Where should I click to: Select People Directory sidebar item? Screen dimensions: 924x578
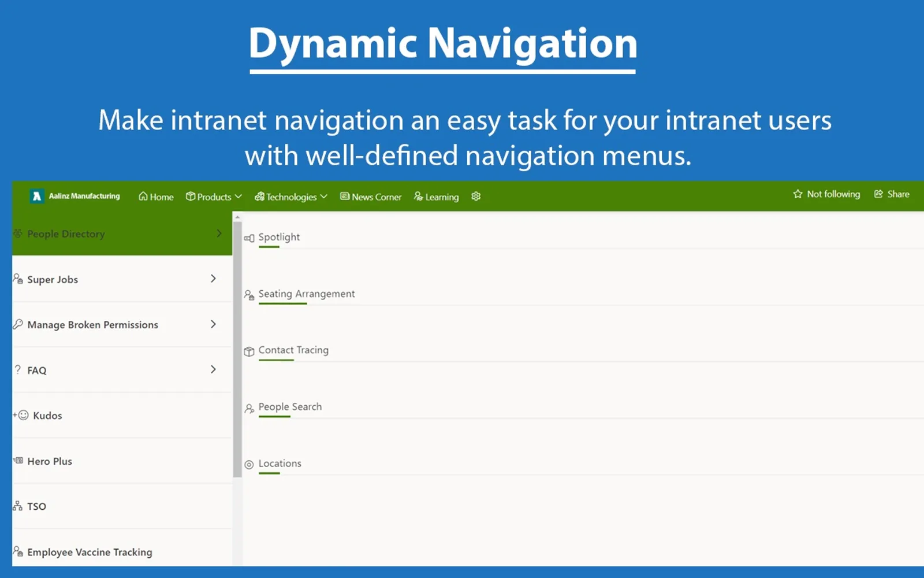pyautogui.click(x=122, y=234)
